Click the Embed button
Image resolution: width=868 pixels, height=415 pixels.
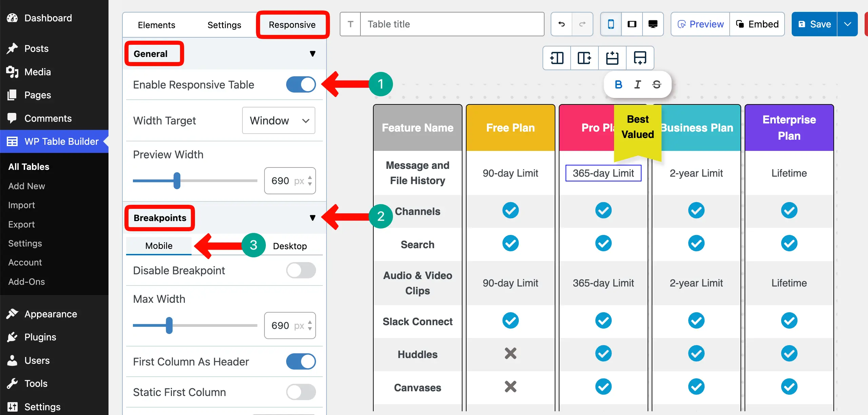click(x=757, y=24)
